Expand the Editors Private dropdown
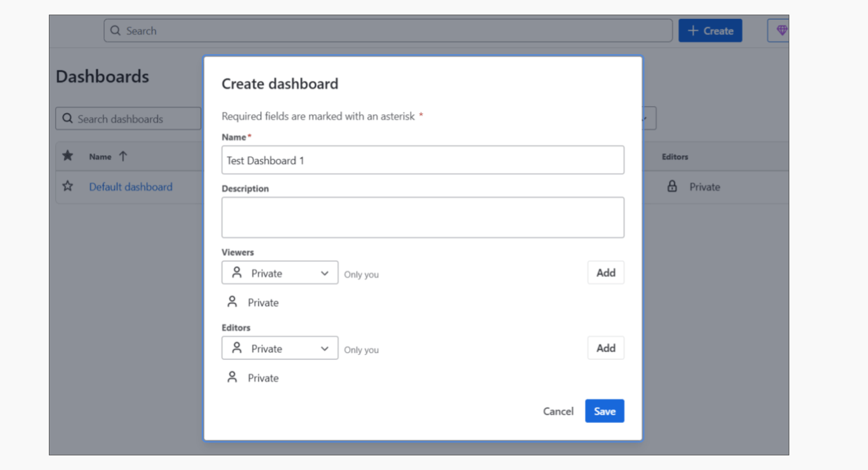 click(x=279, y=349)
